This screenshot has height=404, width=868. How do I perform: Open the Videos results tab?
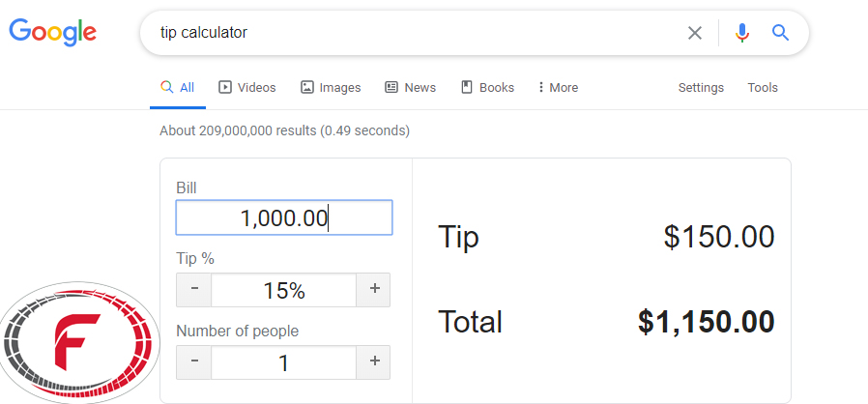(x=246, y=87)
